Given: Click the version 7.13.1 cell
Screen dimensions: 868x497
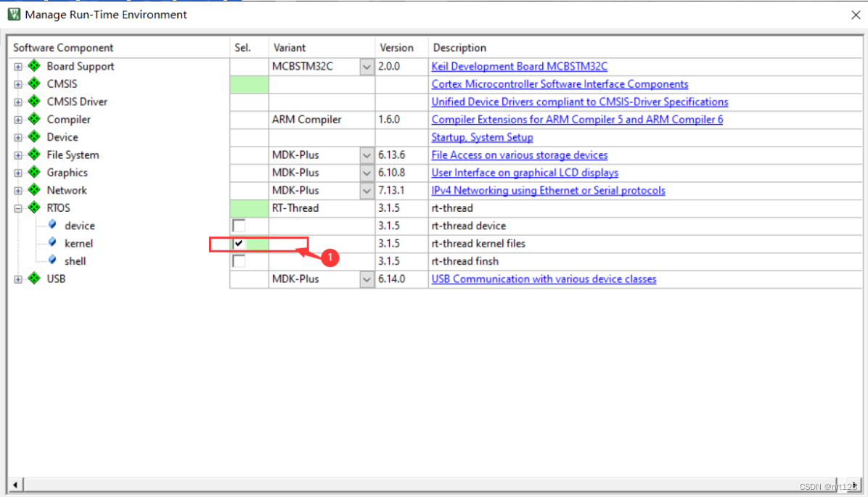Looking at the screenshot, I should (401, 190).
